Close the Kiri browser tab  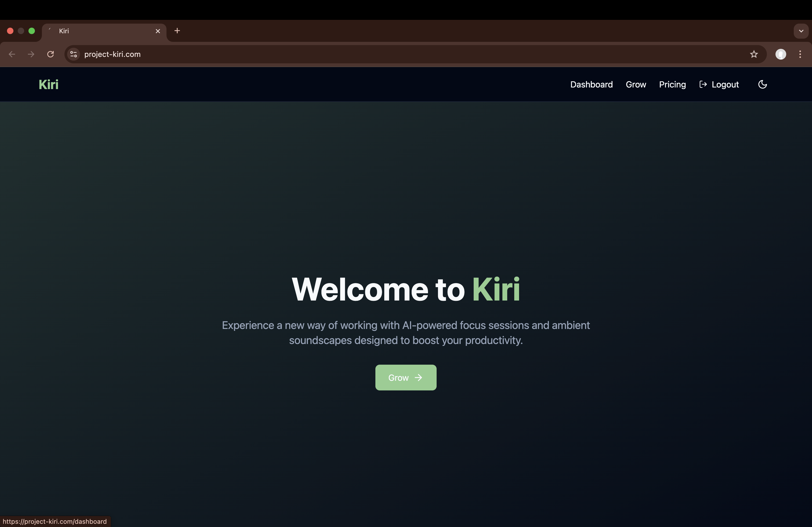click(x=158, y=31)
